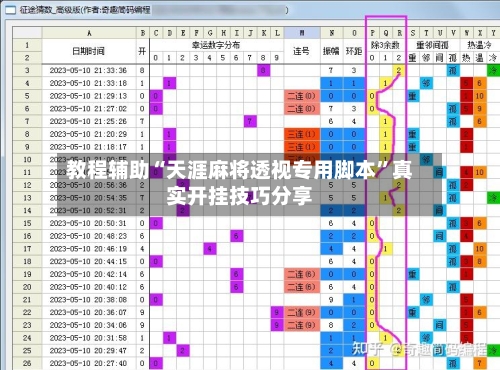500x370 pixels.
Task: Click cell 2023-05-10 21:20:29
Action: (89, 134)
